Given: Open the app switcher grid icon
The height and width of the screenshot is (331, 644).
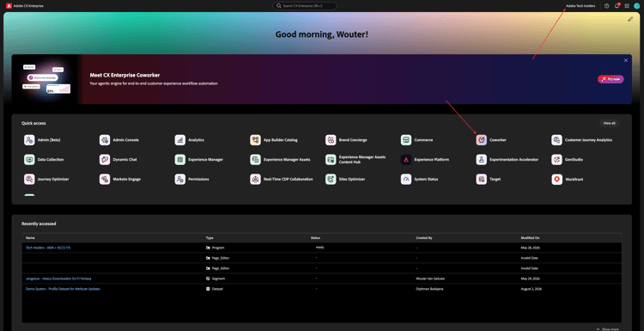Looking at the screenshot, I should click(627, 6).
